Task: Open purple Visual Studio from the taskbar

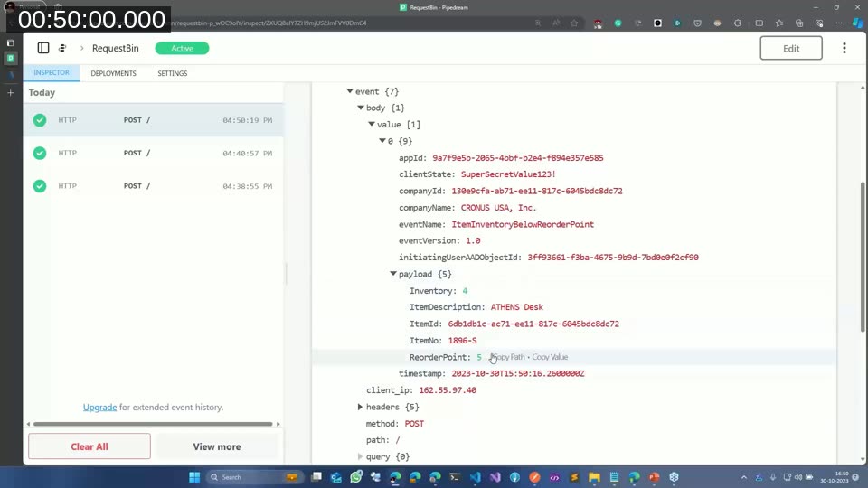Action: (495, 477)
